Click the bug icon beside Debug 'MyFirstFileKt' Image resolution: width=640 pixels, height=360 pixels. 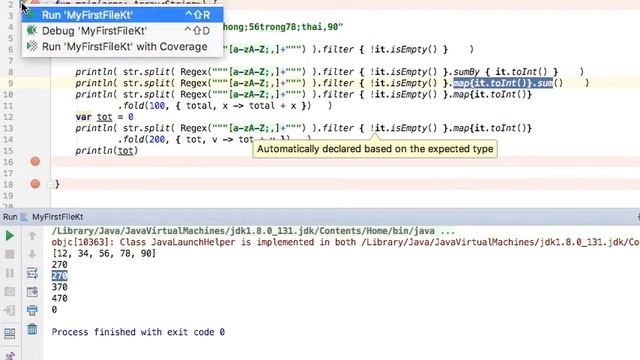(x=32, y=31)
